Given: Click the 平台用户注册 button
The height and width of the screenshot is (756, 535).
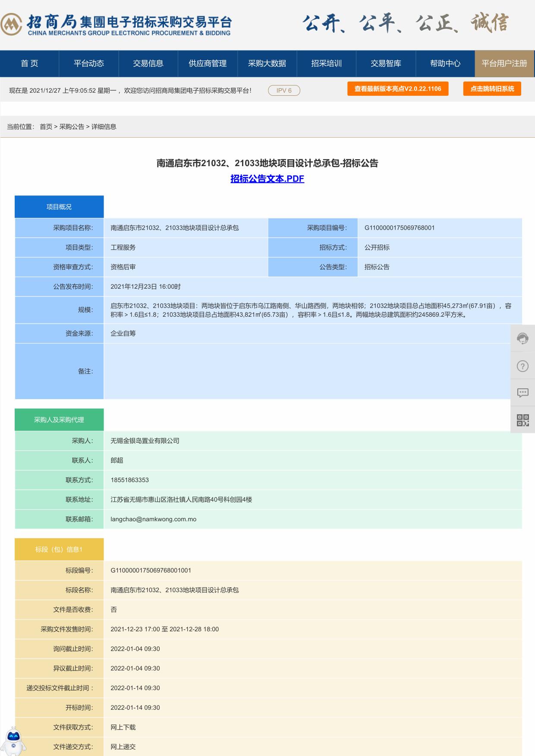Looking at the screenshot, I should point(504,63).
